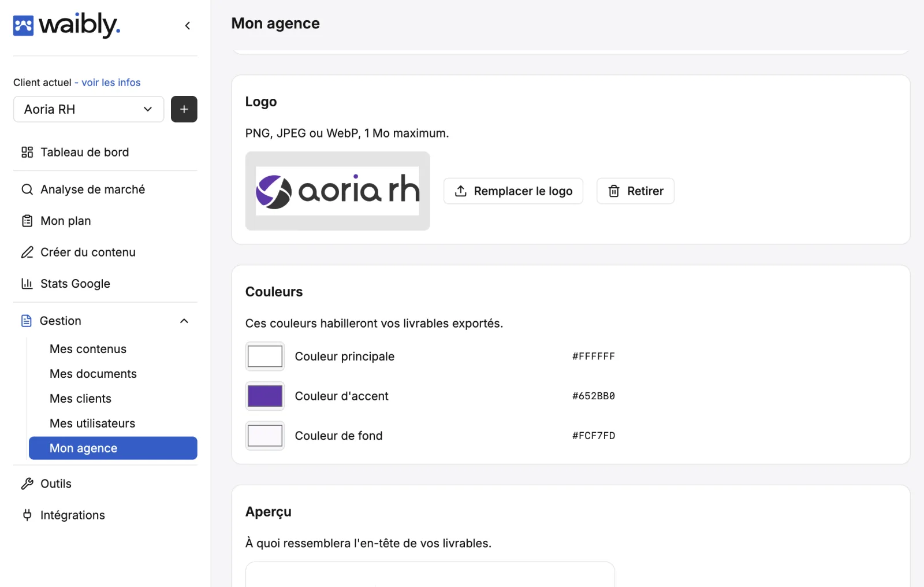Click the Couleur principale label
Image resolution: width=924 pixels, height=587 pixels.
click(x=345, y=356)
